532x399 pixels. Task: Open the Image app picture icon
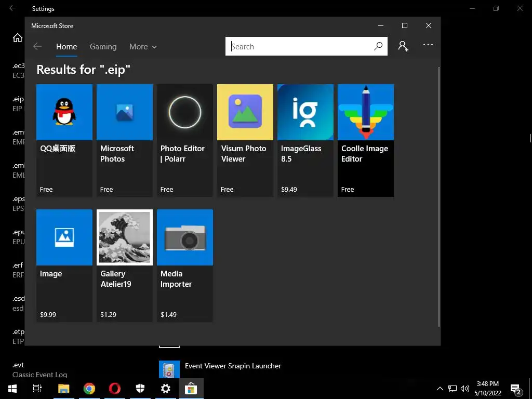click(x=64, y=237)
